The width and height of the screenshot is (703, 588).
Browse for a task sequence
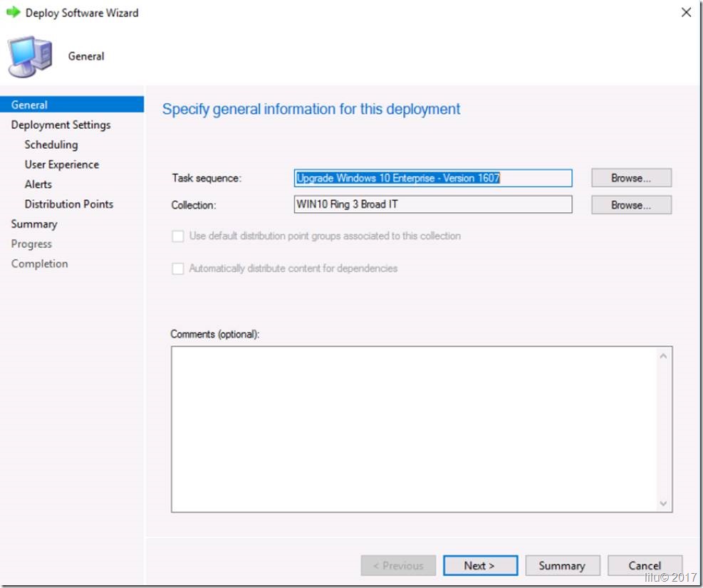tap(631, 178)
